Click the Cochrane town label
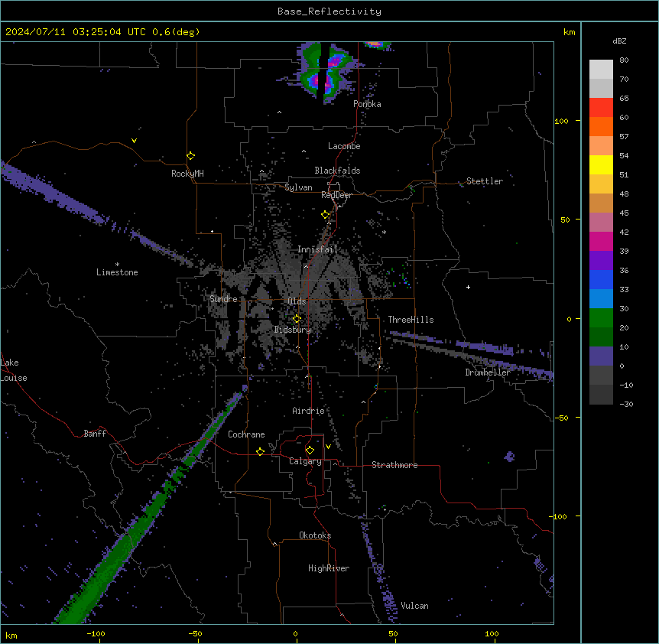 (x=246, y=434)
